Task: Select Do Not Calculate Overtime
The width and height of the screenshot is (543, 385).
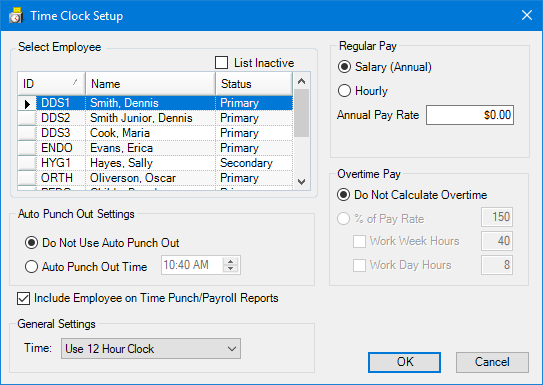Action: click(412, 195)
